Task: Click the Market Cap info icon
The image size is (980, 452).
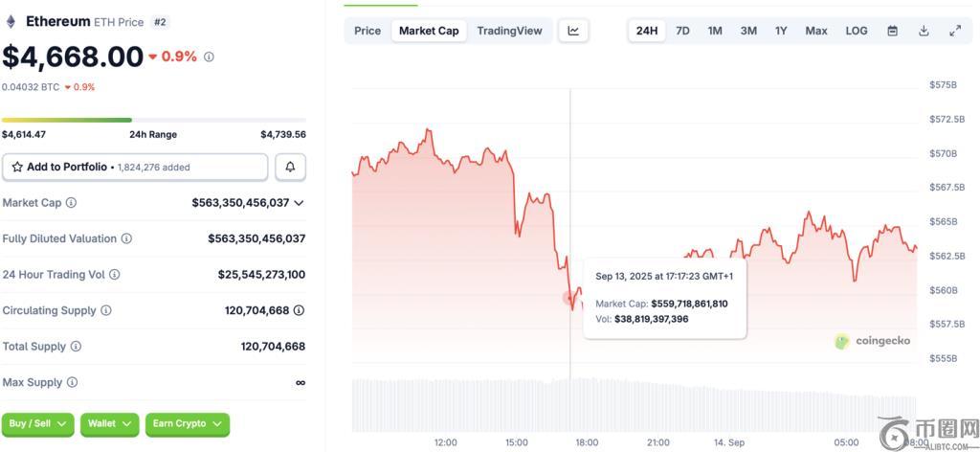Action: pyautogui.click(x=71, y=203)
